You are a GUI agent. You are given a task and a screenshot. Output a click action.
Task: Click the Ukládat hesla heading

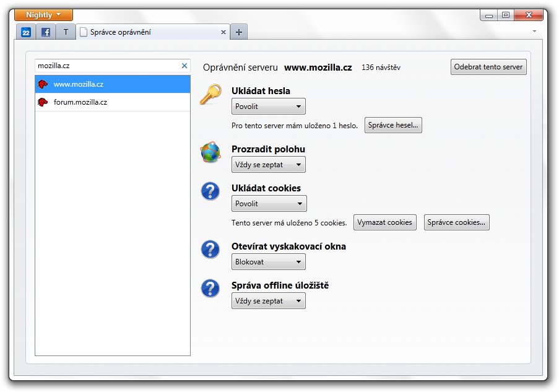click(261, 91)
